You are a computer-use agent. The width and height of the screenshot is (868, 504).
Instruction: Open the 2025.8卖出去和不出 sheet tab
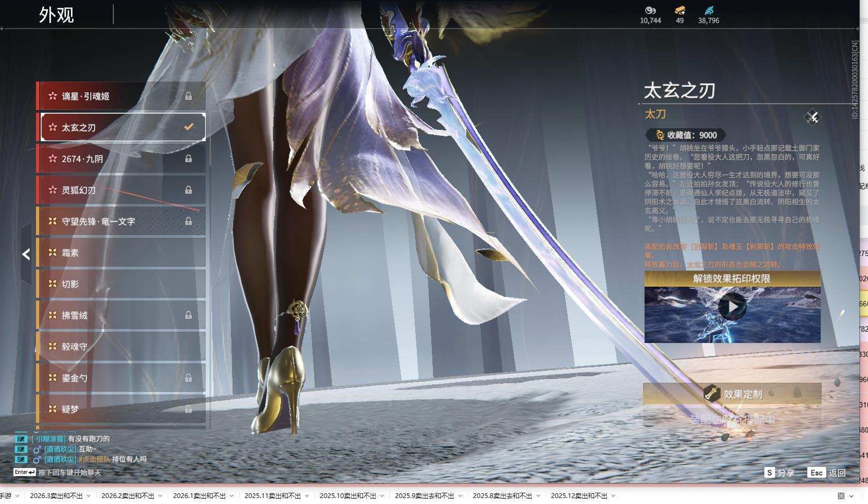coord(502,496)
